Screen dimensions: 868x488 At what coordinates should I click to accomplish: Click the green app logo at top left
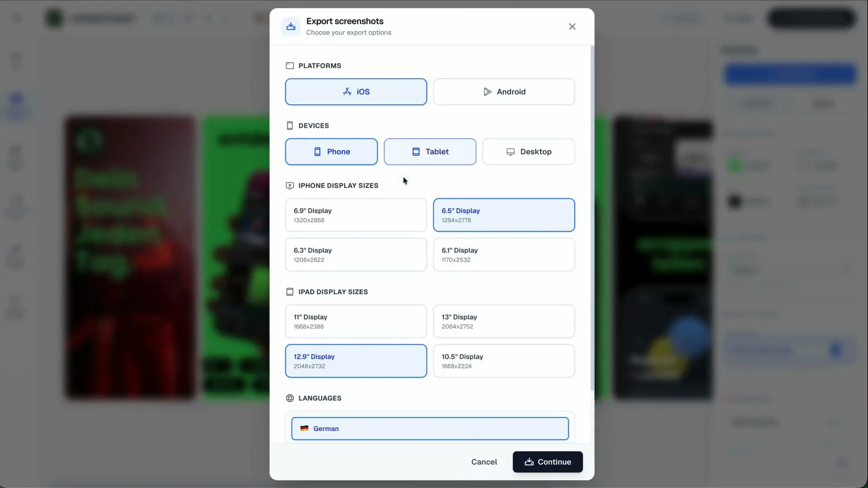(x=55, y=19)
